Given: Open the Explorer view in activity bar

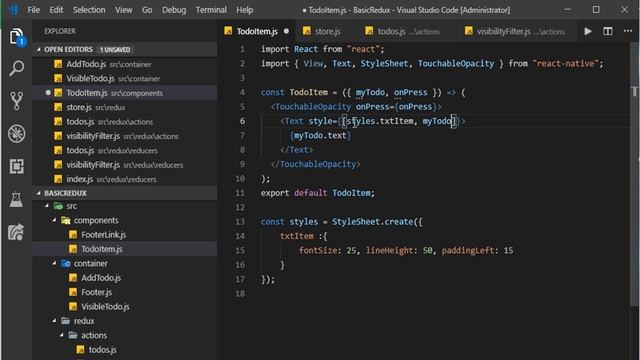Looking at the screenshot, I should tap(16, 36).
